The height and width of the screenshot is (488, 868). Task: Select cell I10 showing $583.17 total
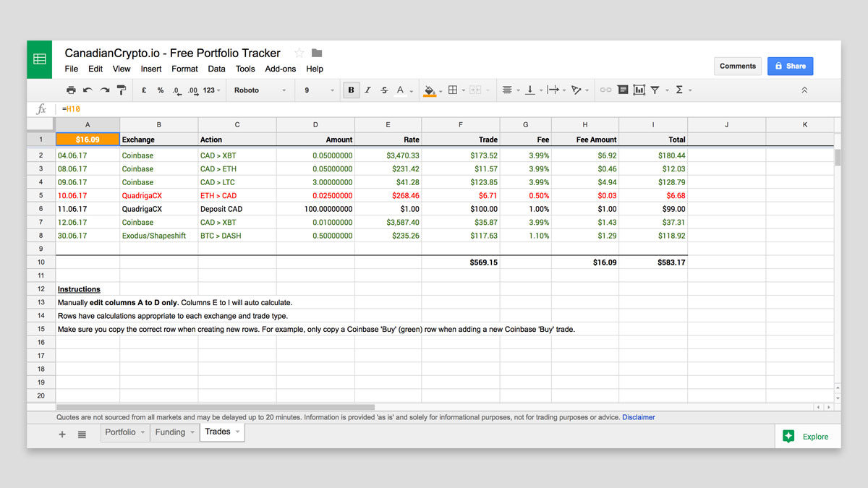(x=653, y=262)
